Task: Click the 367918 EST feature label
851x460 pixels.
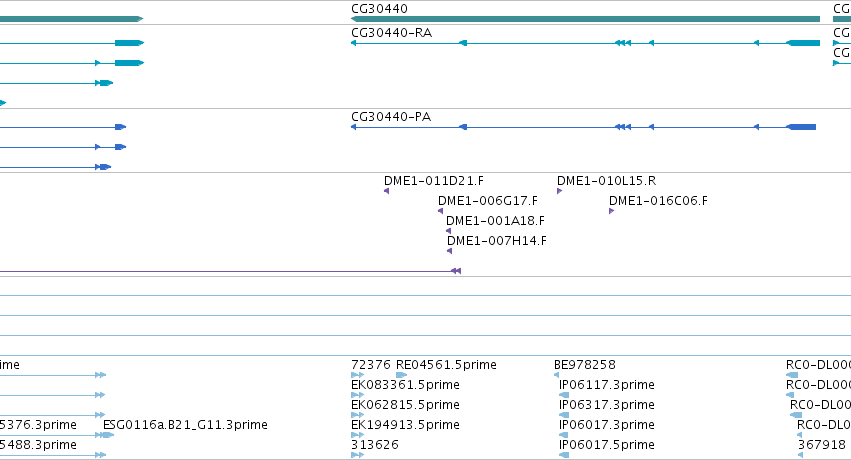Action: pos(822,445)
